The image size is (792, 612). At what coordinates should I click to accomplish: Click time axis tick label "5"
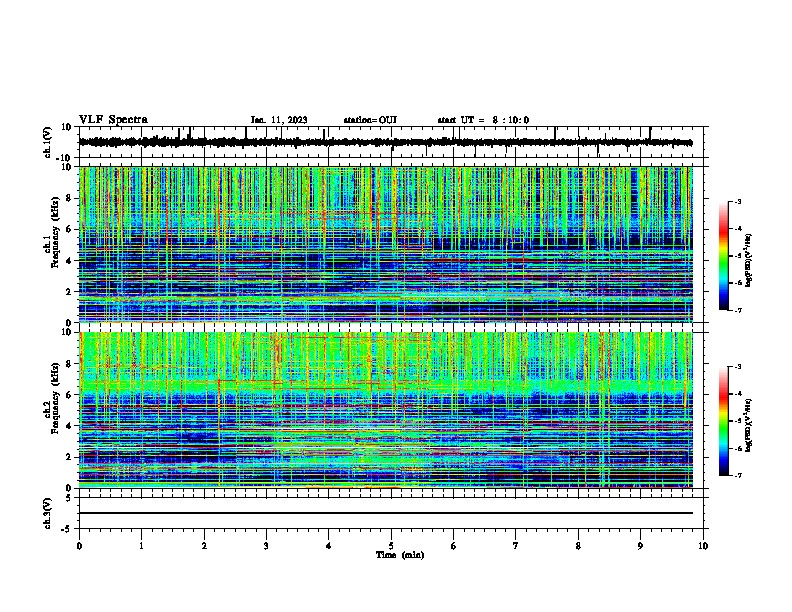click(x=391, y=546)
